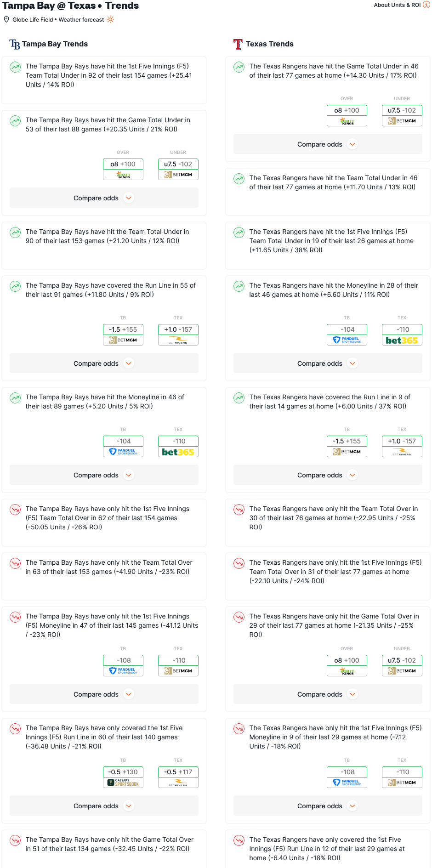Expand Compare odds under Rays Run Line trend

click(104, 363)
